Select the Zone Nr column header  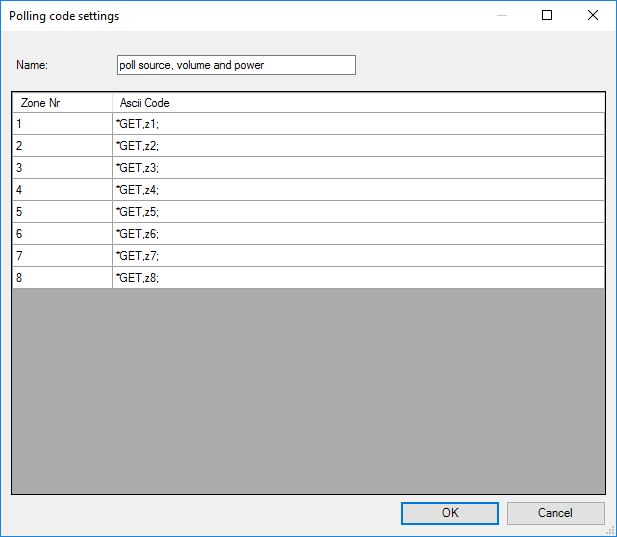[62, 103]
